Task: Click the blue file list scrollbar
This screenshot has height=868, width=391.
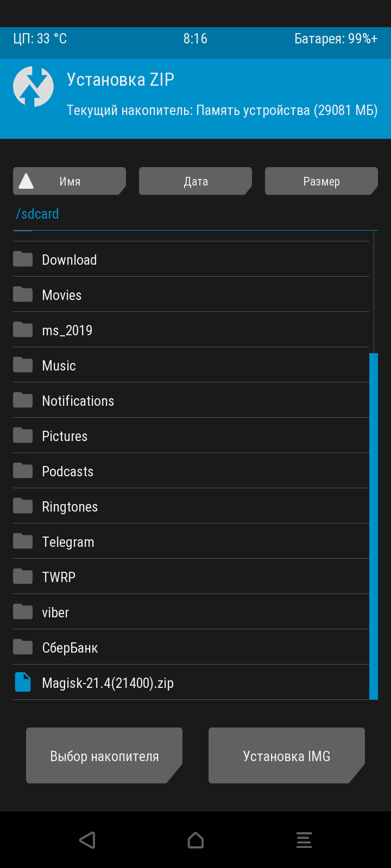Action: (374, 526)
